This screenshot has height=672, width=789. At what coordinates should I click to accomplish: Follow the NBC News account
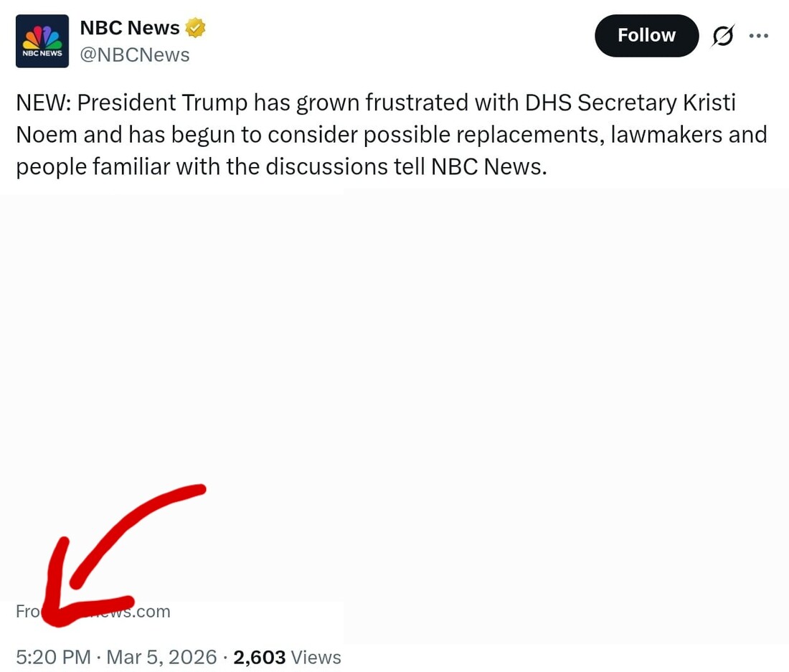click(646, 35)
